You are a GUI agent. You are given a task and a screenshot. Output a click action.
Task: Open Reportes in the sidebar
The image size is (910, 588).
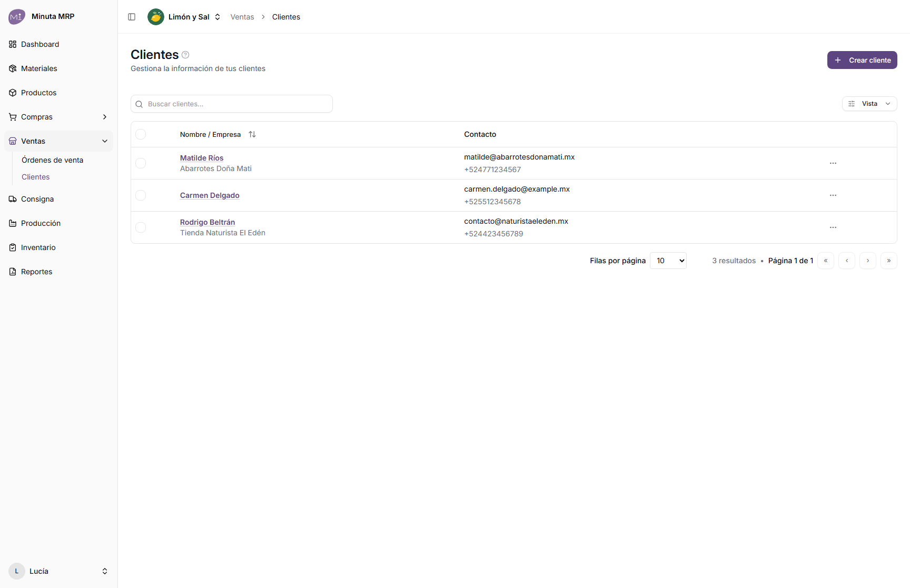click(59, 272)
